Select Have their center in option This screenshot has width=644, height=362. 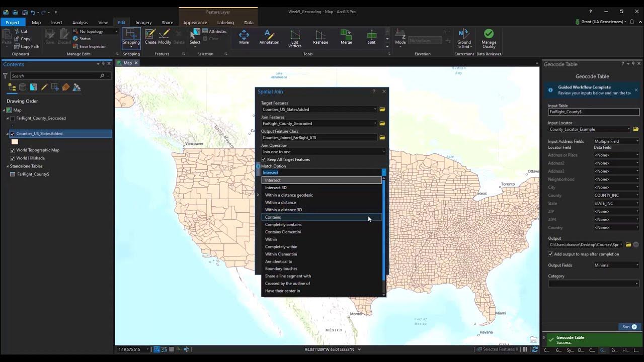click(x=321, y=291)
